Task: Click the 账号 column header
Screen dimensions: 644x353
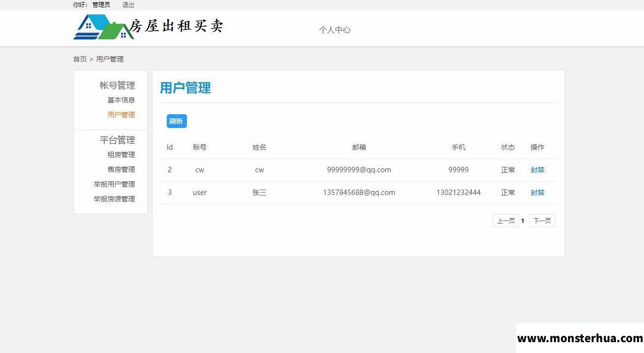Action: (x=200, y=147)
